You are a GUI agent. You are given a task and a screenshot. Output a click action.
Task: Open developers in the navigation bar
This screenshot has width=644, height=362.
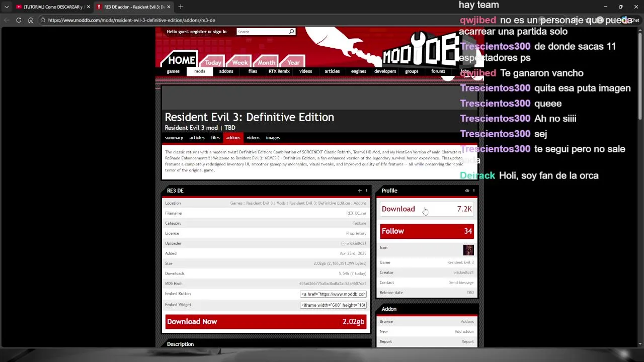pos(385,71)
